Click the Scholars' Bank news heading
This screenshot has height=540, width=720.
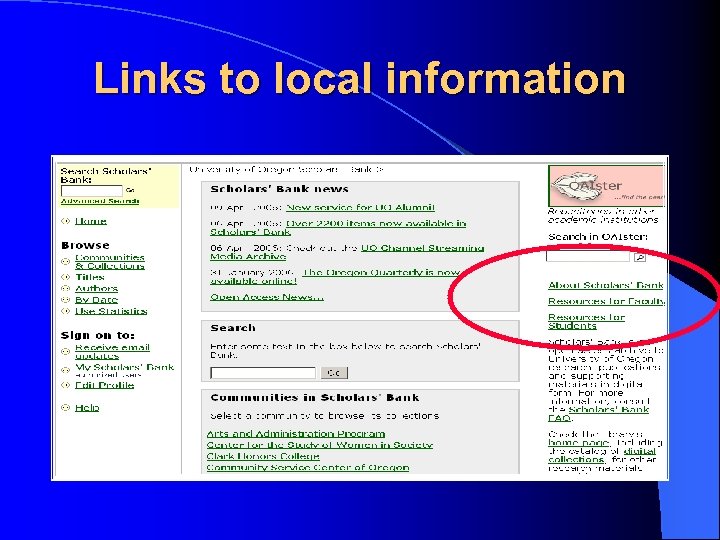click(x=279, y=189)
